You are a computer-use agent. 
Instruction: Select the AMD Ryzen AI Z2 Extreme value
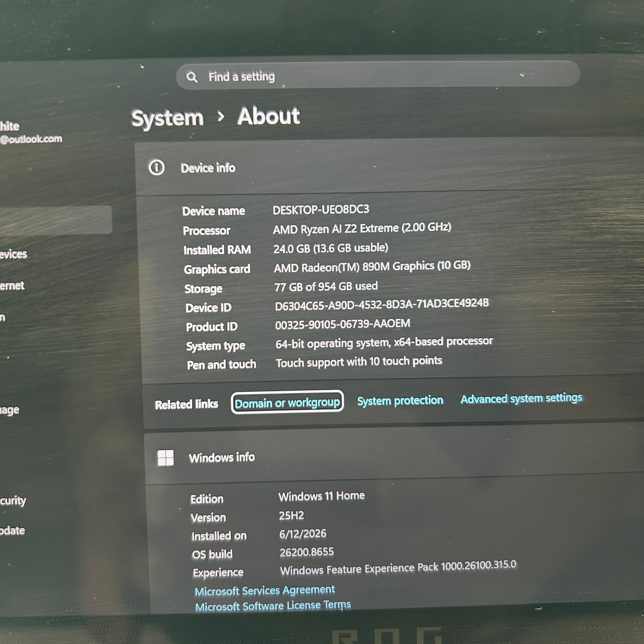pyautogui.click(x=362, y=228)
